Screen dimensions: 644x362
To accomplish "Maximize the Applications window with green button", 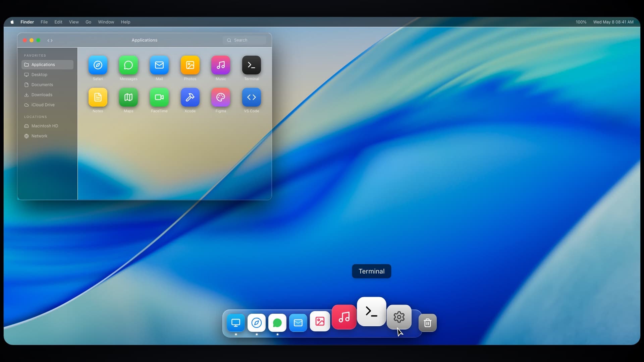I will [38, 40].
